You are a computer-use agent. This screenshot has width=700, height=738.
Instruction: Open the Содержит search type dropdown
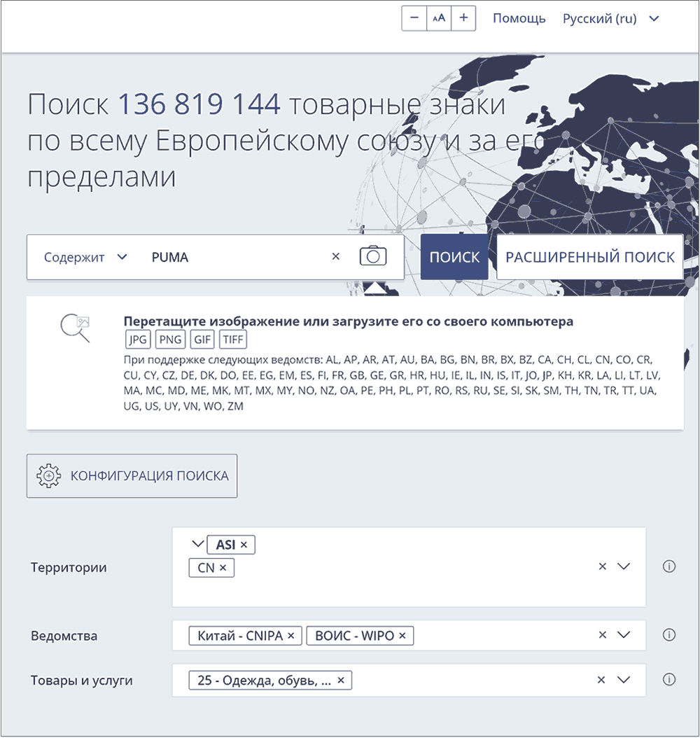(x=84, y=256)
